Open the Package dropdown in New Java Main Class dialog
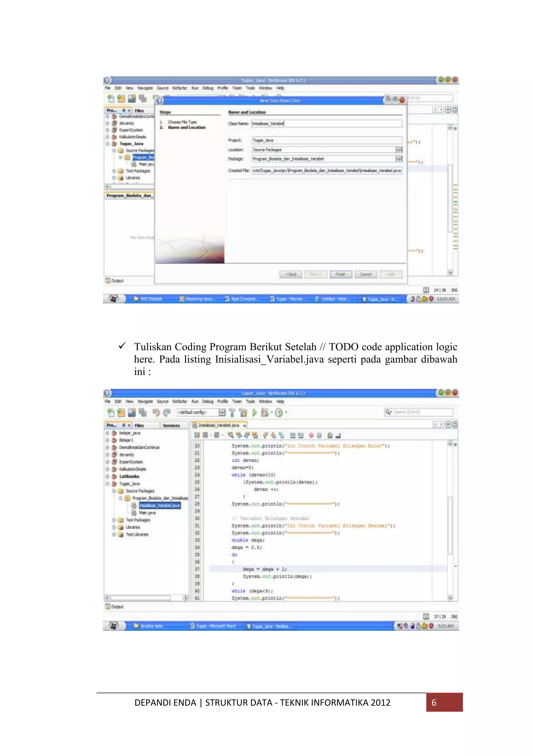 399,159
